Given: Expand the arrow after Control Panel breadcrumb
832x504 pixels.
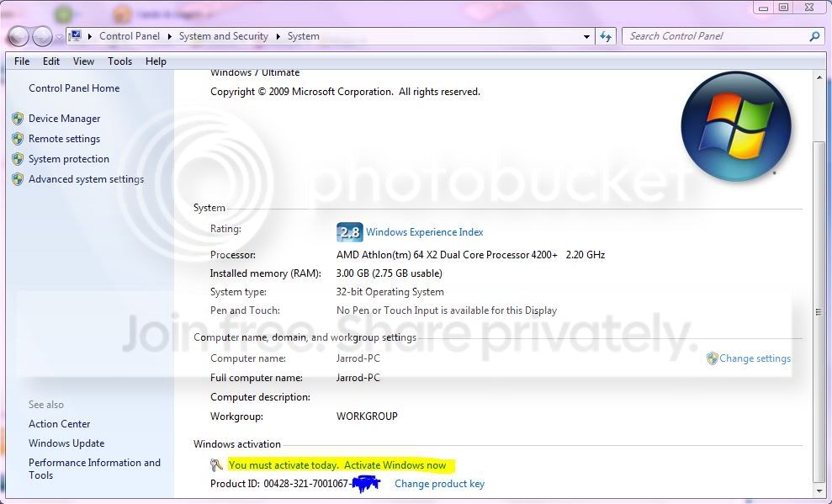Looking at the screenshot, I should (x=169, y=36).
